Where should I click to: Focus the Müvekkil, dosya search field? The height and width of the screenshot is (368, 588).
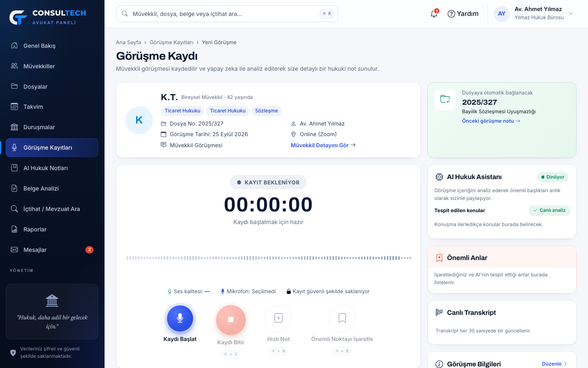pos(227,13)
